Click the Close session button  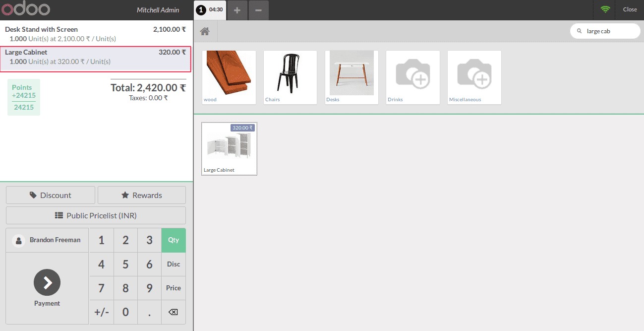630,9
